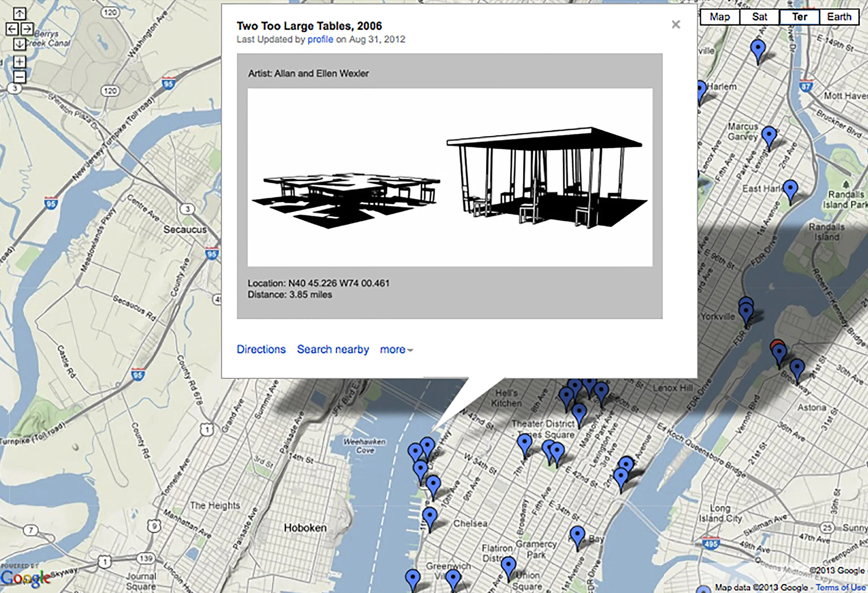
Task: Switch to Earth view type
Action: point(839,17)
